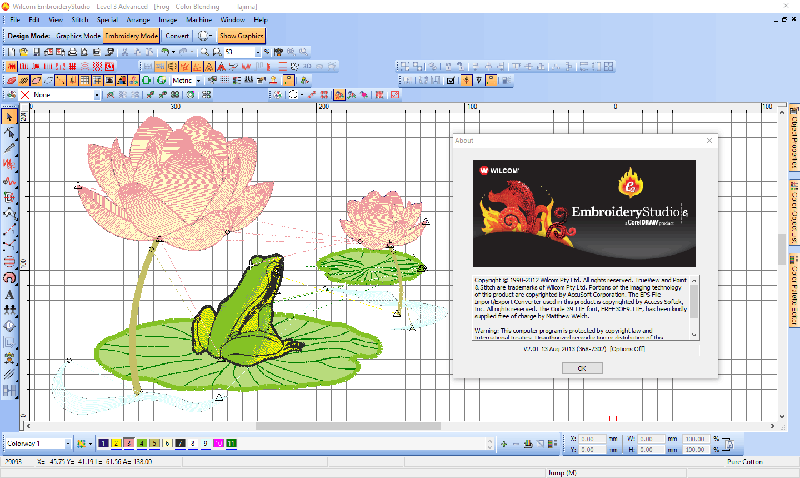The width and height of the screenshot is (800, 478).
Task: Select the Zoom magnifier tool
Action: click(x=205, y=52)
